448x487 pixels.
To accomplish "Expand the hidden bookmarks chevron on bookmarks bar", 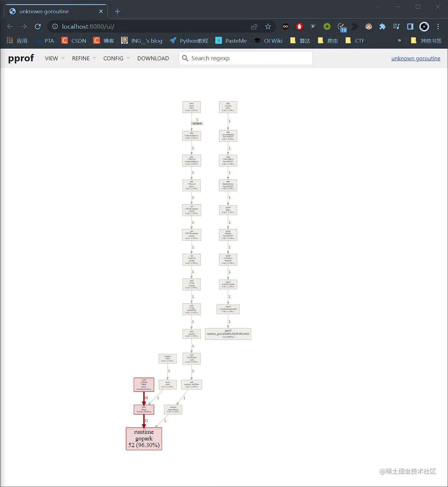I will pos(399,41).
